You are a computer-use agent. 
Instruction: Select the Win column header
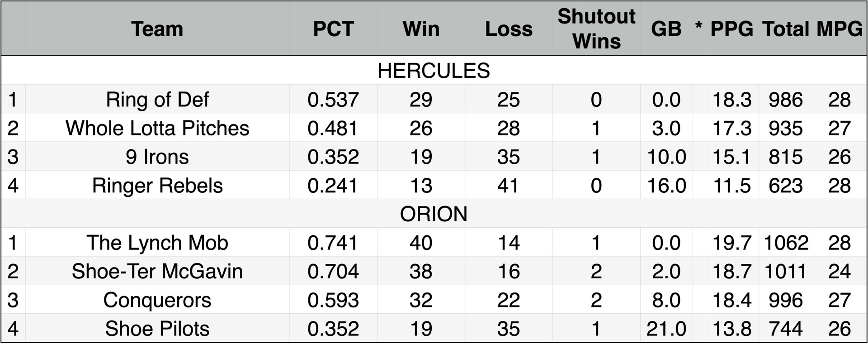coord(421,29)
